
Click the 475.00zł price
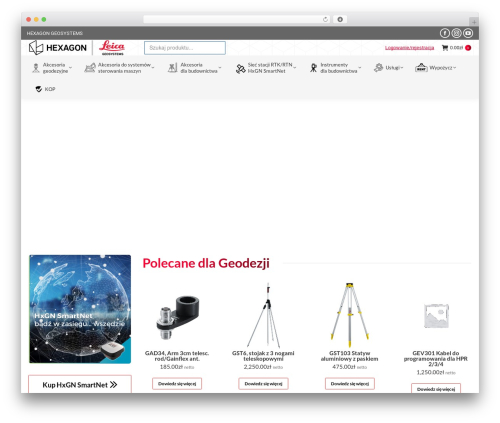(344, 367)
